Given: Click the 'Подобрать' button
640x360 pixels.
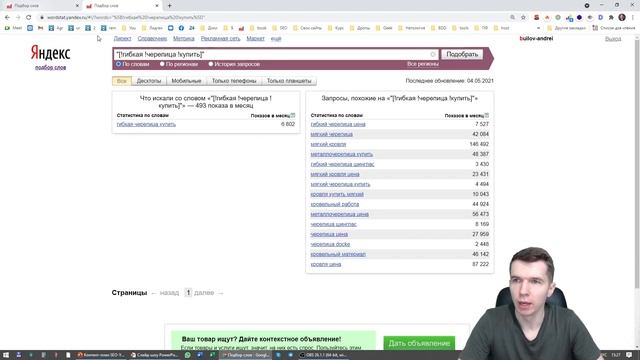Looking at the screenshot, I should pos(462,54).
